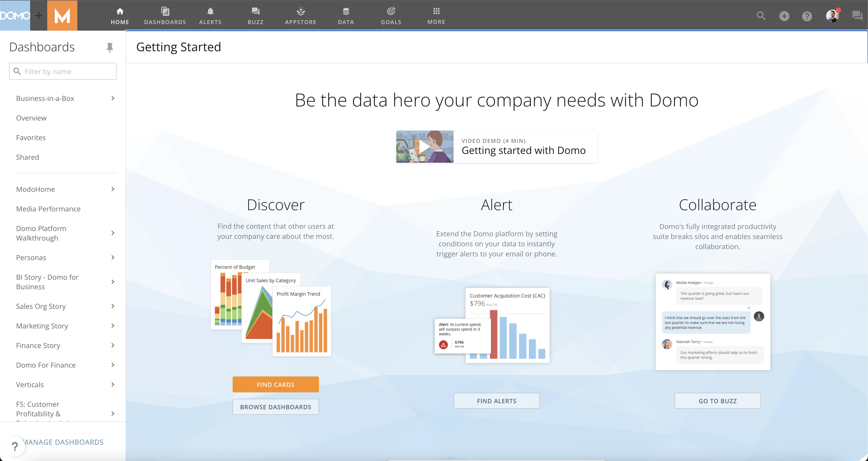Click the Profit Margin Trend card thumbnail
This screenshot has width=868, height=461.
point(302,321)
